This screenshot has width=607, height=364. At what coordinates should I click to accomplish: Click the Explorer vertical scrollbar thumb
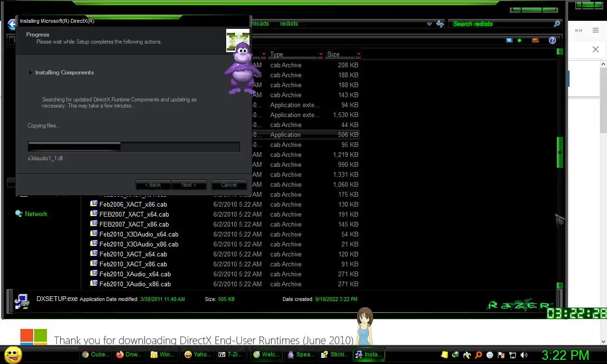[x=560, y=152]
